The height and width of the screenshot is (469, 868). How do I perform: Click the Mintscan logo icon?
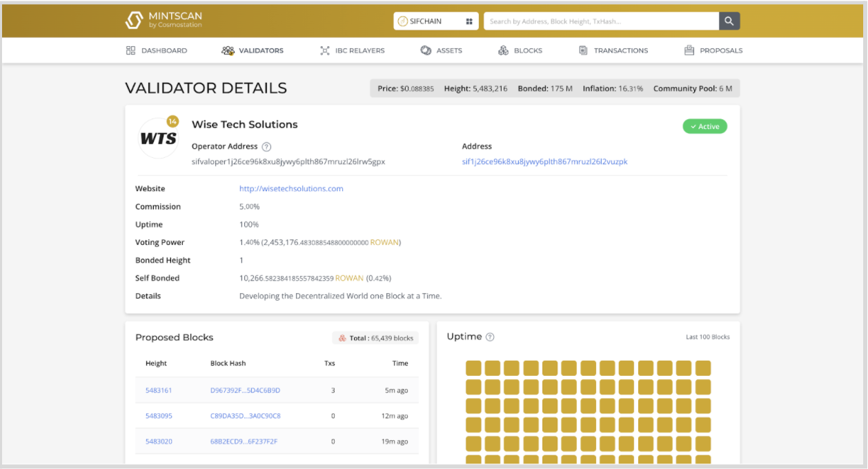coord(134,21)
